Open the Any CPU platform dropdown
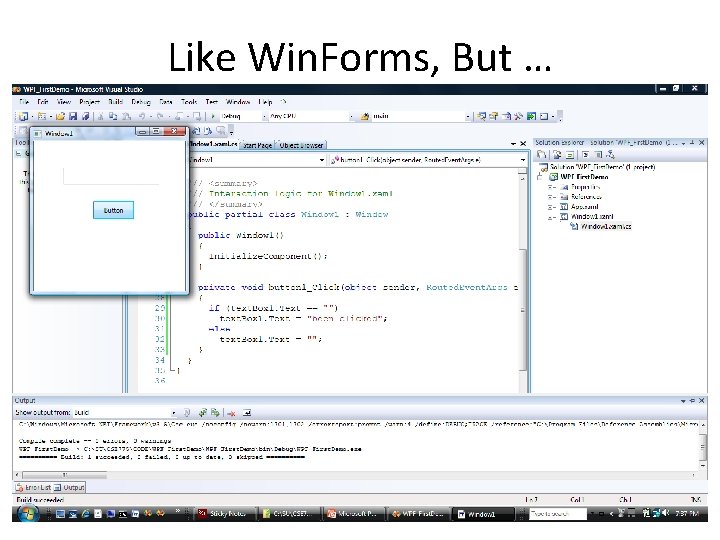This screenshot has height=540, width=720. [312, 117]
